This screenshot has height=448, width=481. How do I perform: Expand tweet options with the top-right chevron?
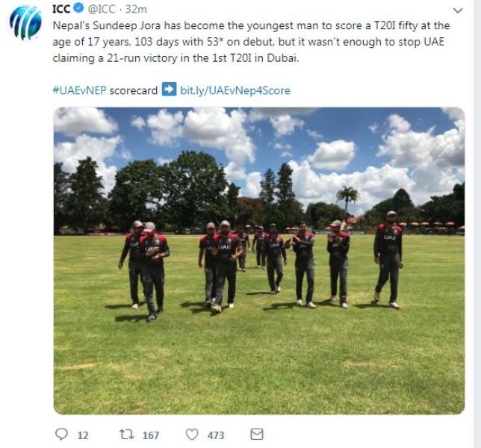click(458, 10)
